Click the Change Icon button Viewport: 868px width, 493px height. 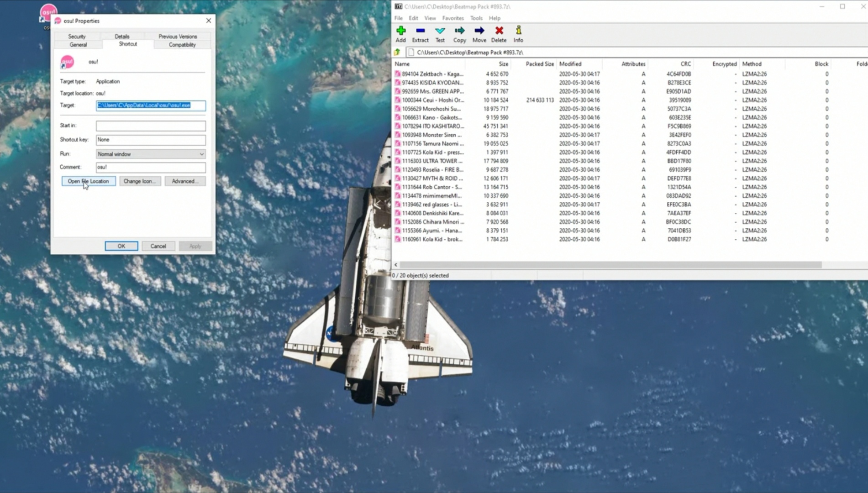tap(140, 181)
